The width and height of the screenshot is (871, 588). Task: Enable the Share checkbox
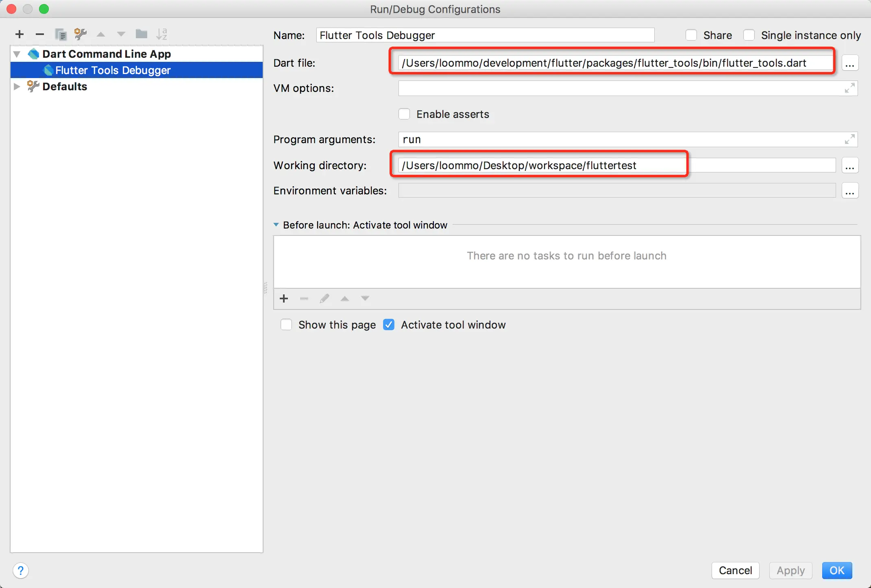tap(691, 35)
